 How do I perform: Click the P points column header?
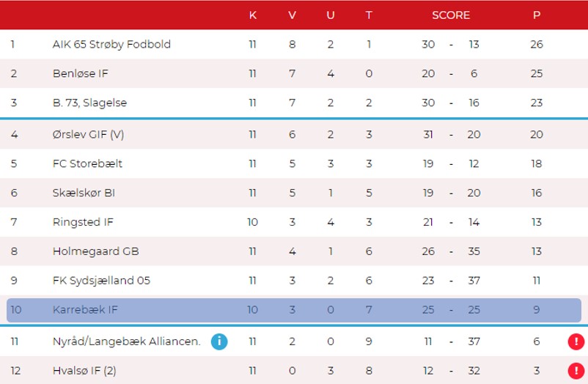[537, 15]
